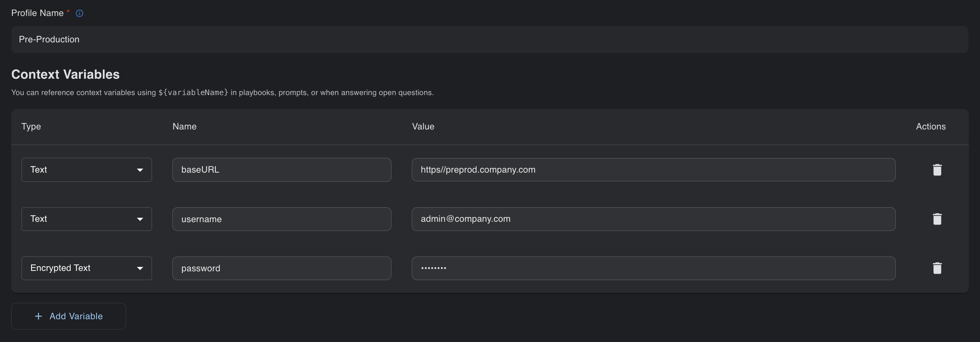Expand the Type dropdown for username row

(x=87, y=219)
